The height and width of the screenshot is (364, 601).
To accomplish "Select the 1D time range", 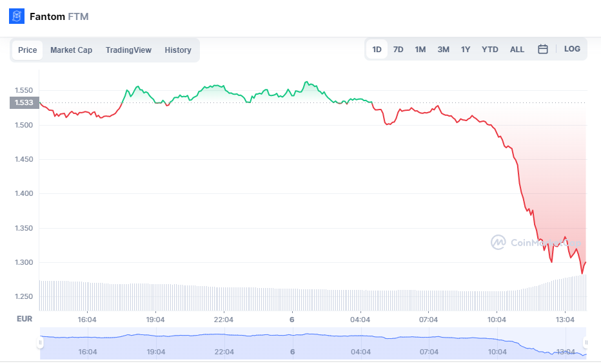I will 377,50.
